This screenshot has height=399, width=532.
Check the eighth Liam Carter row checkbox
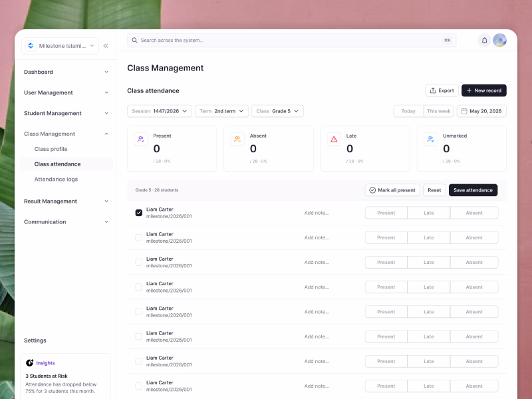(x=139, y=386)
